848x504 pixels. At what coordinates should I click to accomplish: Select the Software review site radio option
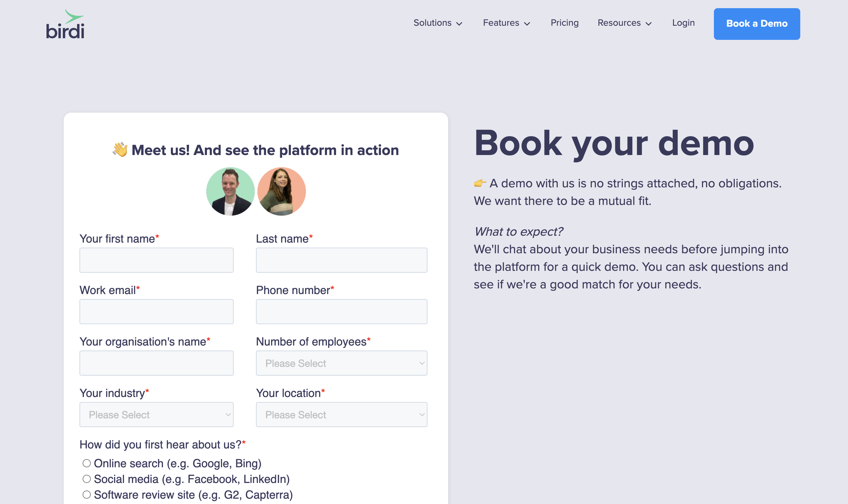click(x=86, y=494)
